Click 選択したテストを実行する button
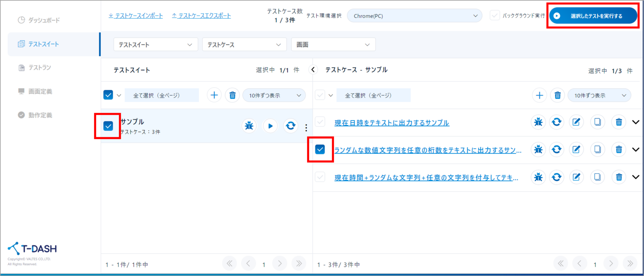 (x=593, y=16)
